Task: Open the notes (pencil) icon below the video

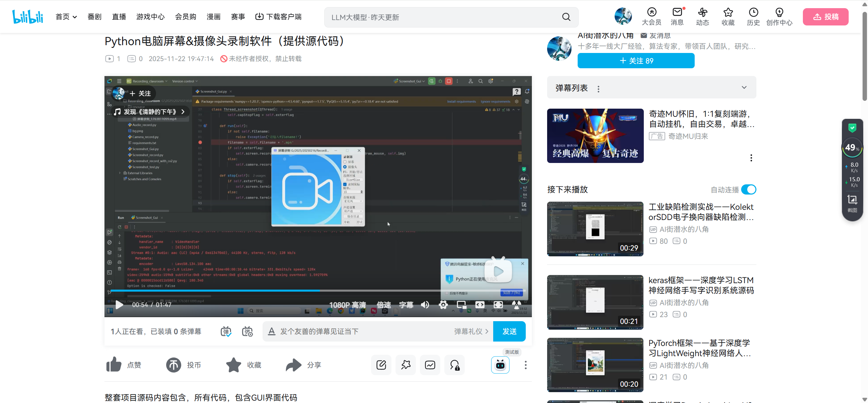Action: coord(381,365)
